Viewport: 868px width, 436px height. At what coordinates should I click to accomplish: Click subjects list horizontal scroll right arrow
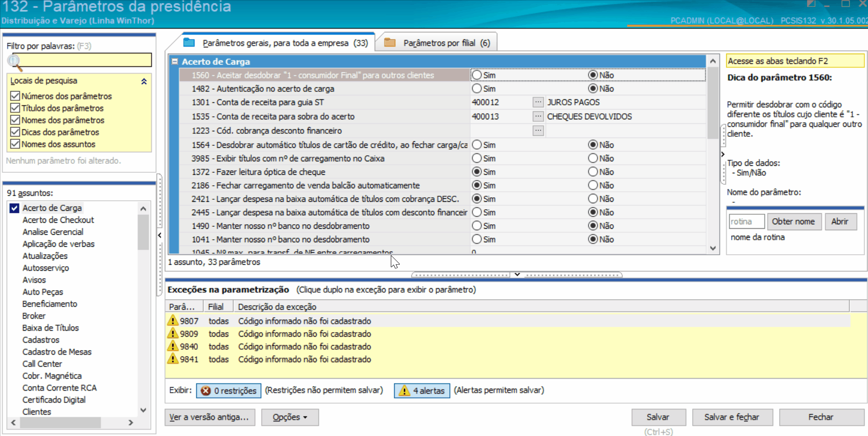[x=131, y=423]
